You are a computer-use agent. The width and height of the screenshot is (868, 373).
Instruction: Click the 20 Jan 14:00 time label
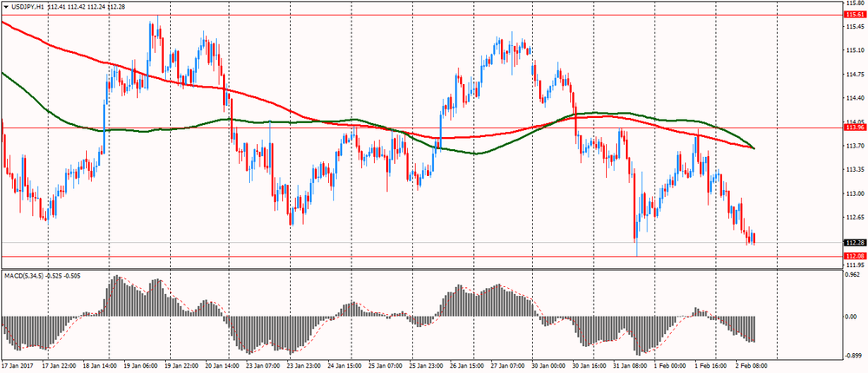[222, 366]
